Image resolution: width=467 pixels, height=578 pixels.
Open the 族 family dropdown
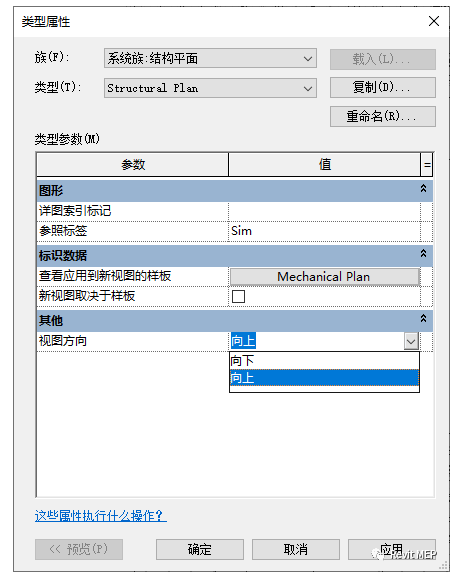click(x=210, y=58)
